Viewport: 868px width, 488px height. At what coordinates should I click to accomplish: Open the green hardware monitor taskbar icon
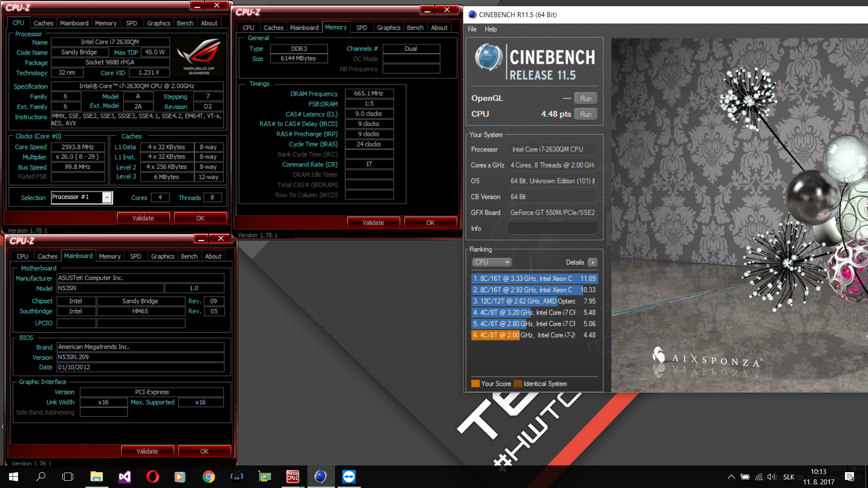coord(264,477)
